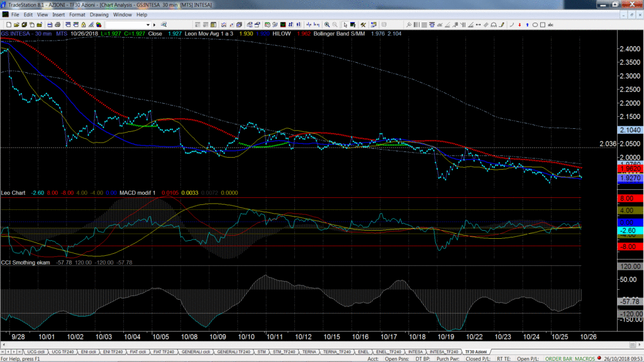Switch to the FIAT TF240 tab

pyautogui.click(x=164, y=352)
